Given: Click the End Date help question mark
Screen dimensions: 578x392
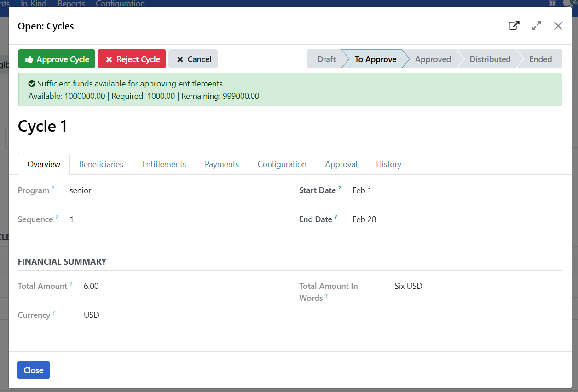Looking at the screenshot, I should click(x=336, y=217).
